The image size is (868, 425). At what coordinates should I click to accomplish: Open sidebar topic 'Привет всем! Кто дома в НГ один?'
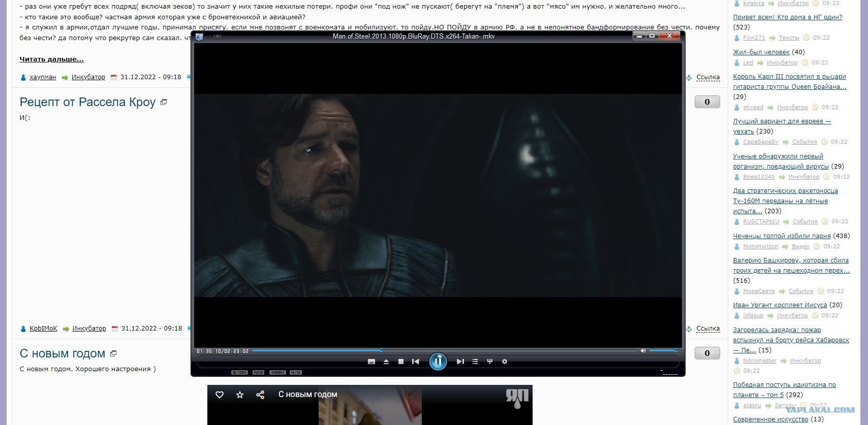[x=788, y=17]
